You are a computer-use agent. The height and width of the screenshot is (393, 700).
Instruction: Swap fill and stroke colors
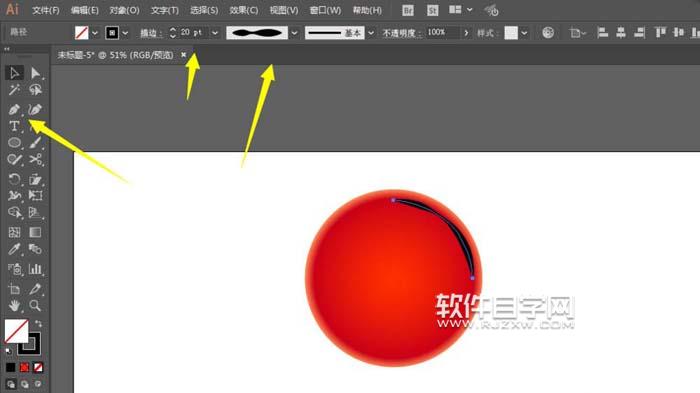click(38, 323)
